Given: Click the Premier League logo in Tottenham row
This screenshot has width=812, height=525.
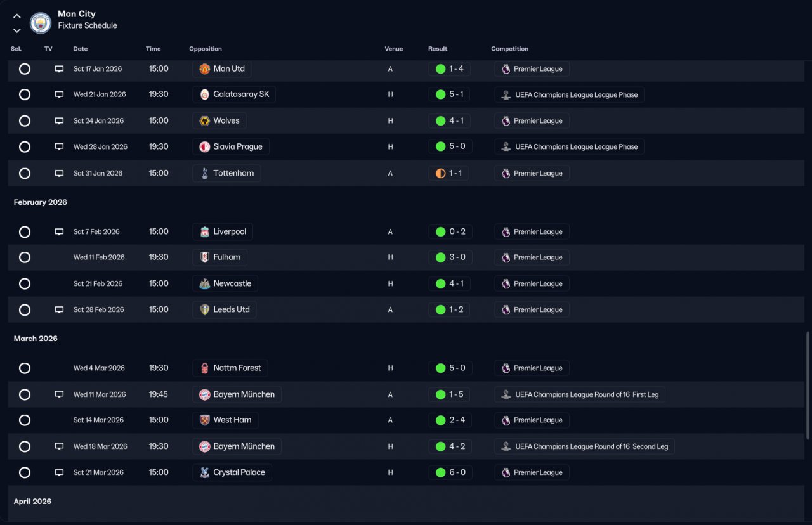Looking at the screenshot, I should tap(506, 173).
